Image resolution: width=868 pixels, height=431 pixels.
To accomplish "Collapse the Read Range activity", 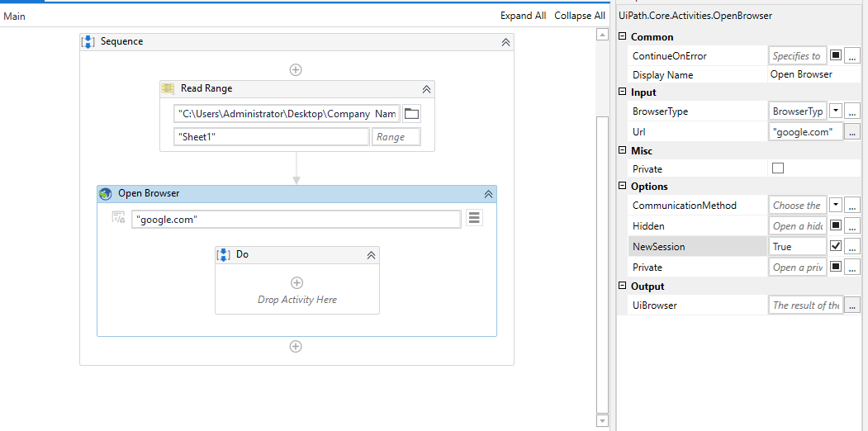I will click(426, 88).
